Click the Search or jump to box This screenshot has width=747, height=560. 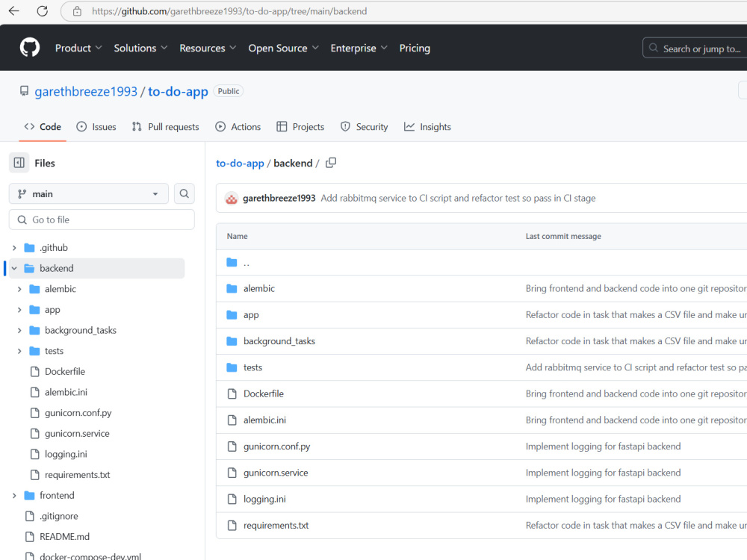pos(695,48)
